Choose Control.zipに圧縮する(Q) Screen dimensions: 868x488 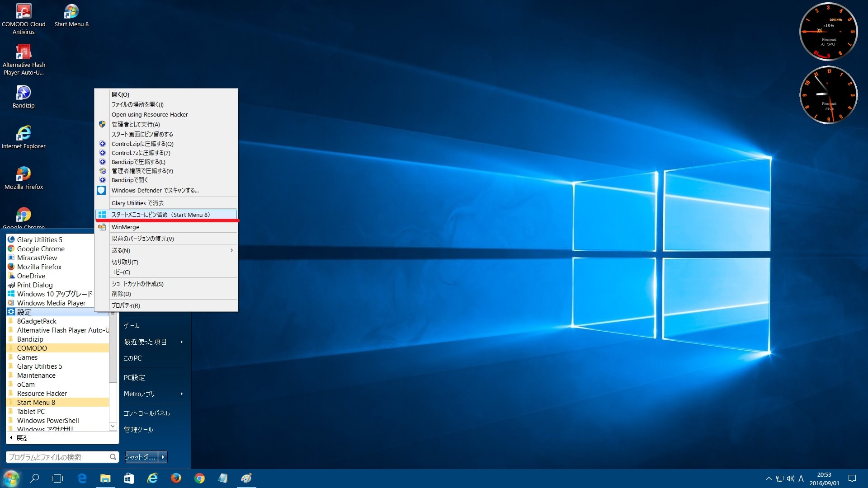point(166,144)
